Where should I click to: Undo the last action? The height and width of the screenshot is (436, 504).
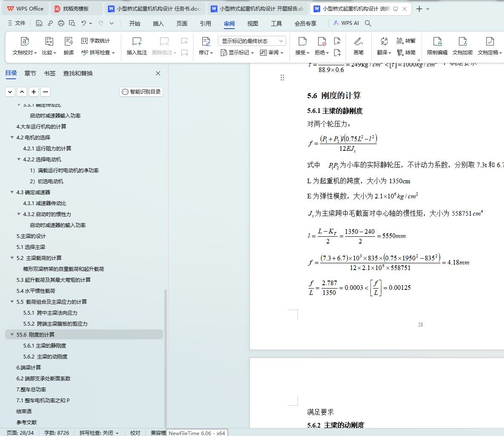coord(83,23)
